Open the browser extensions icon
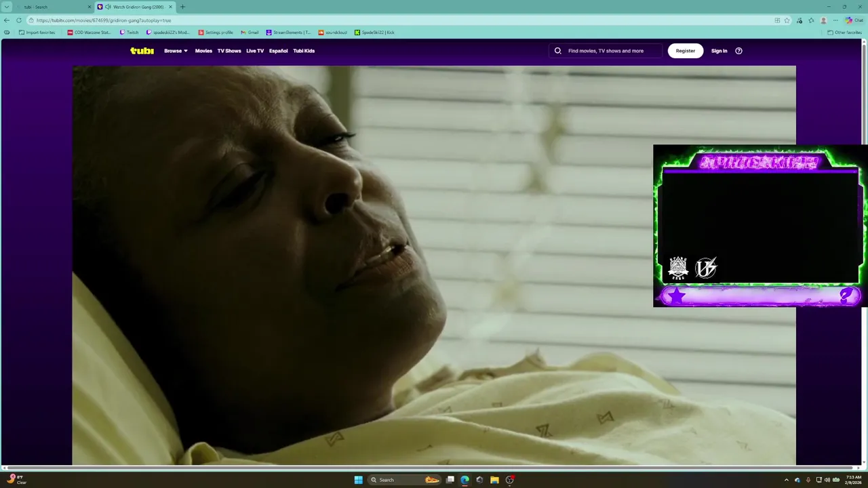This screenshot has height=488, width=868. point(800,20)
